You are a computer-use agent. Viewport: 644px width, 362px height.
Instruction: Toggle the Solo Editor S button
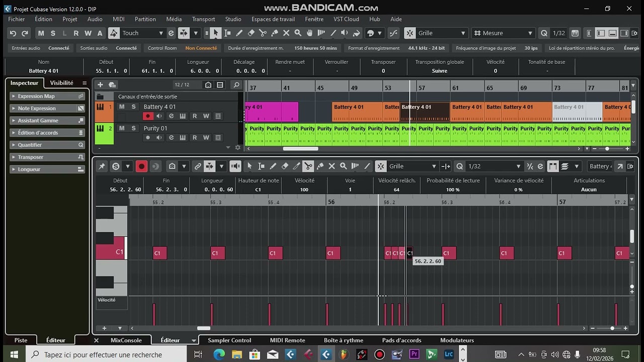116,166
